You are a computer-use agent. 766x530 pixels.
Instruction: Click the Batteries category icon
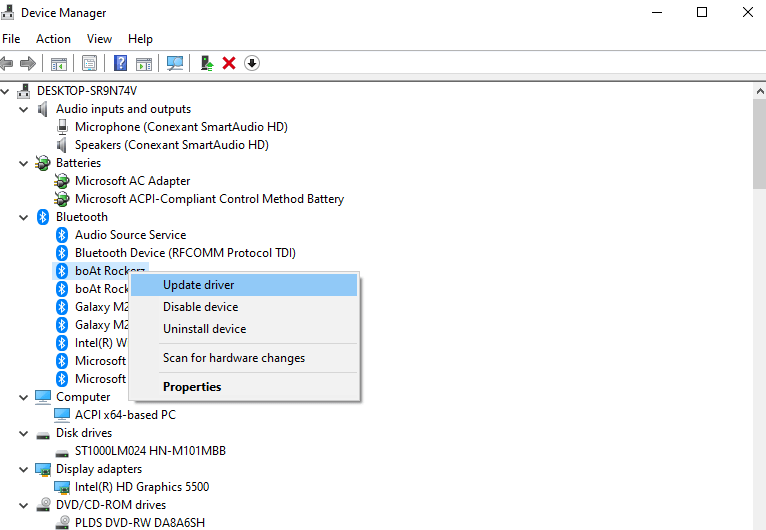(x=43, y=163)
